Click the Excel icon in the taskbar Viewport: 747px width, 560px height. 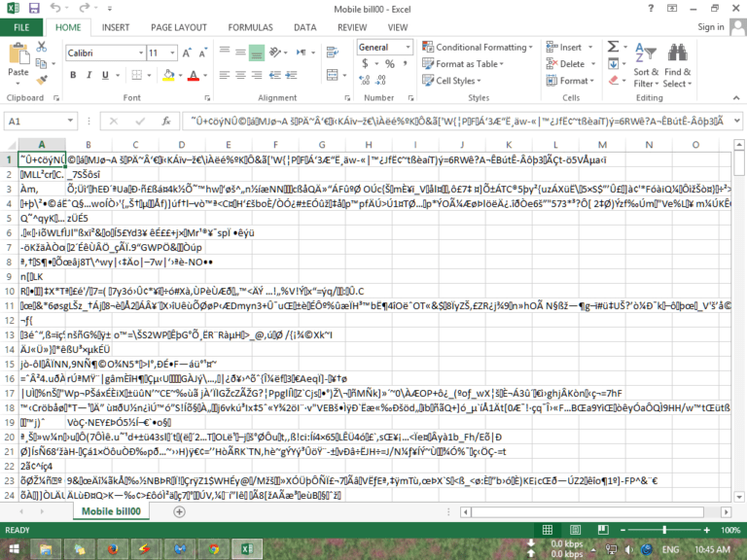tap(247, 549)
